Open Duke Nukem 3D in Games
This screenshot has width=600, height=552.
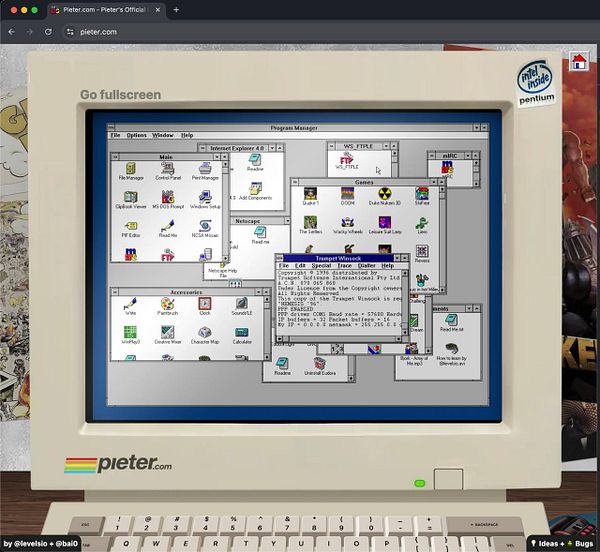click(x=385, y=196)
